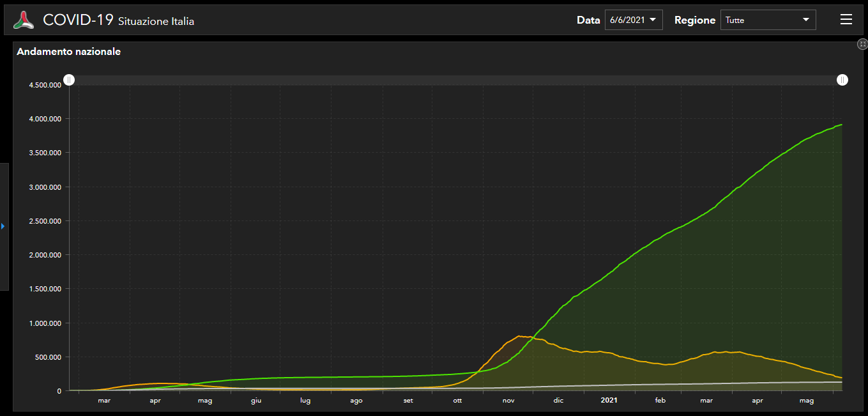Click the COVID-19 Situazione Italia title
Viewport: 868px width, 416px height.
pyautogui.click(x=118, y=20)
